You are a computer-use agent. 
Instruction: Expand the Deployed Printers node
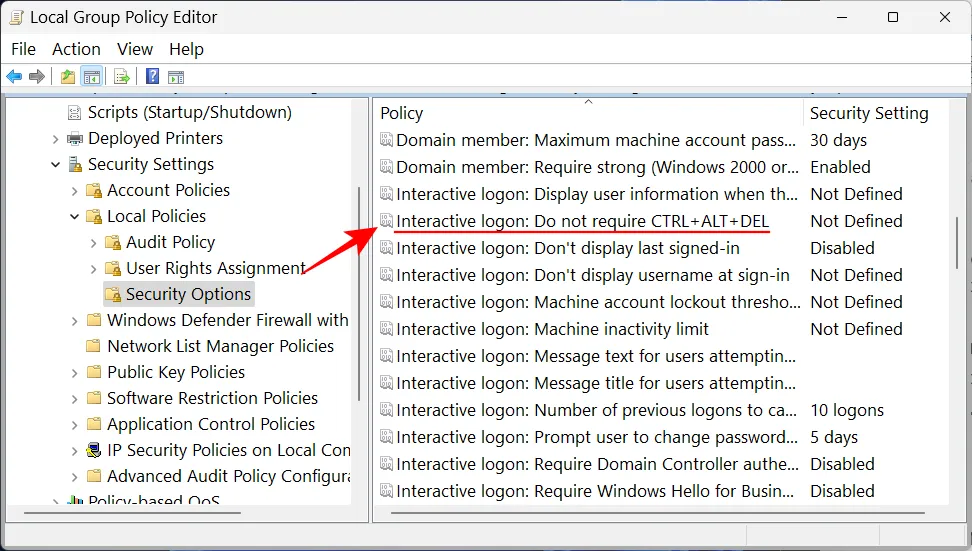[56, 139]
